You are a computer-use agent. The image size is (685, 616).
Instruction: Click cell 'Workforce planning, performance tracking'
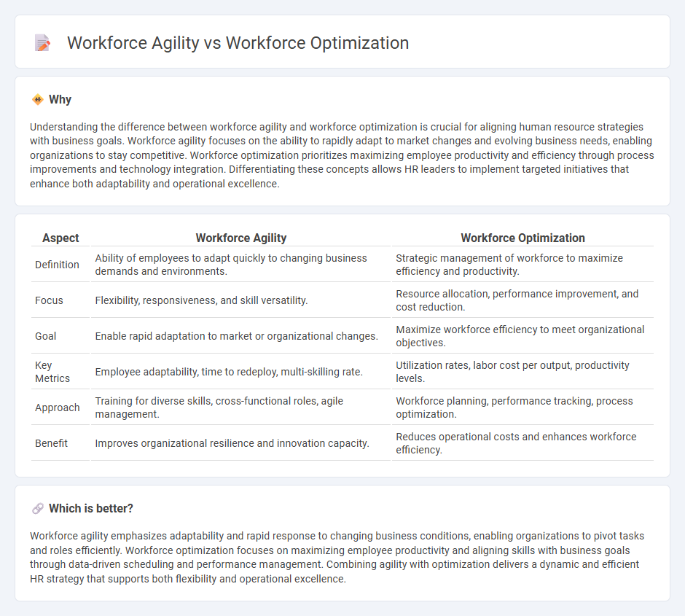coord(522,408)
